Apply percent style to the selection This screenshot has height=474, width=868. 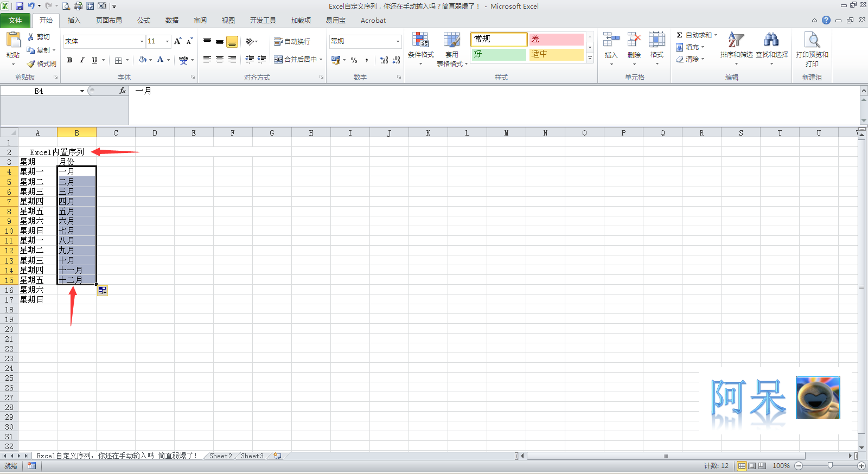[354, 60]
